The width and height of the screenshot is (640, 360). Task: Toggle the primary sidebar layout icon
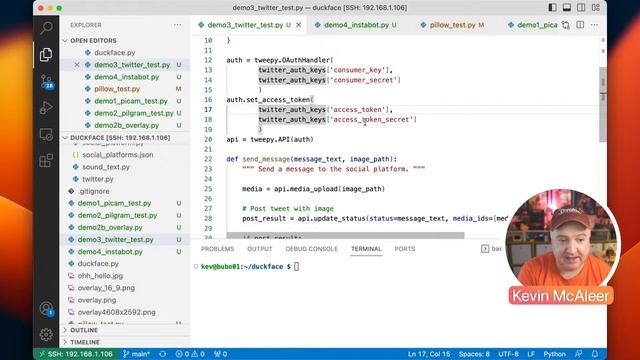point(552,8)
